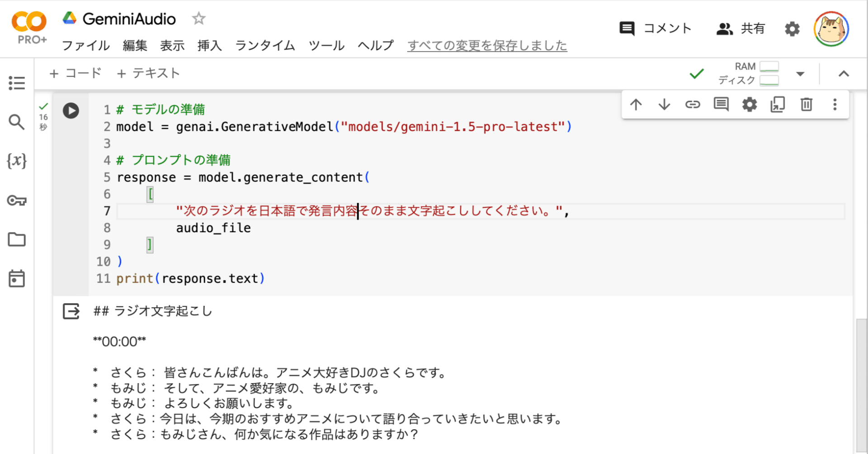
Task: Click the RAM usage meter
Action: [x=769, y=66]
